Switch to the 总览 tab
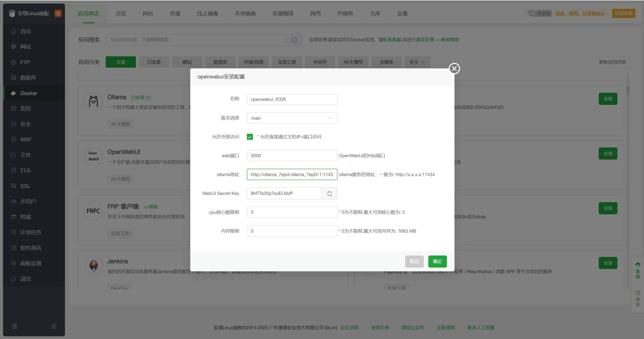 121,14
